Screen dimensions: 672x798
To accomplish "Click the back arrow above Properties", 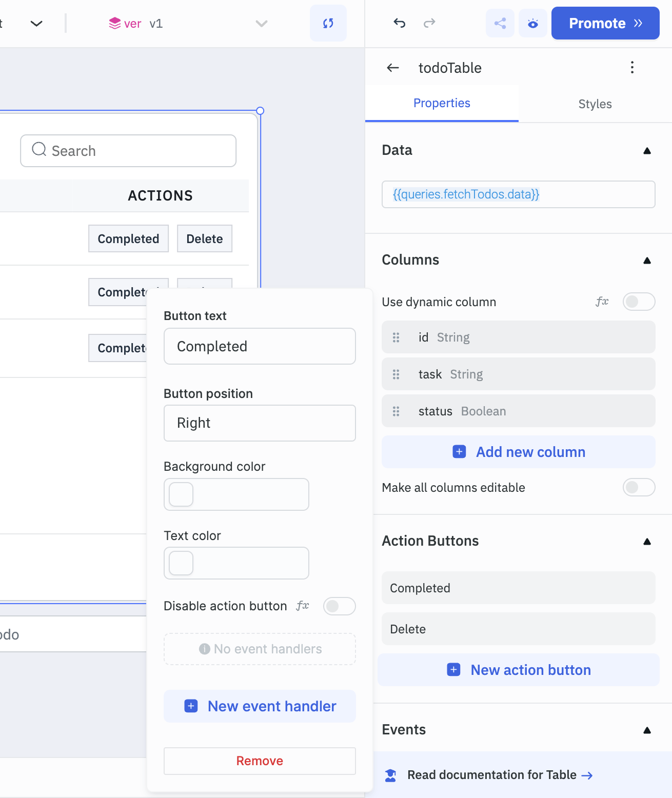I will coord(392,68).
